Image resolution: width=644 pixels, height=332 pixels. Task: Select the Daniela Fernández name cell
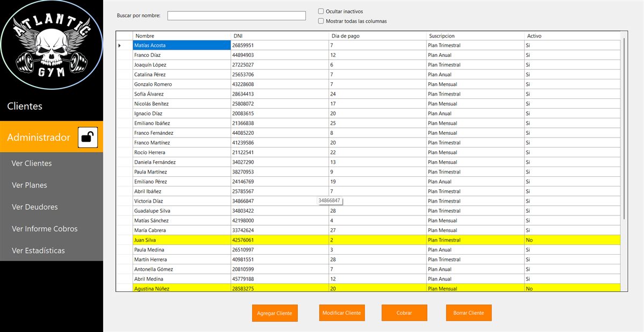pyautogui.click(x=181, y=162)
